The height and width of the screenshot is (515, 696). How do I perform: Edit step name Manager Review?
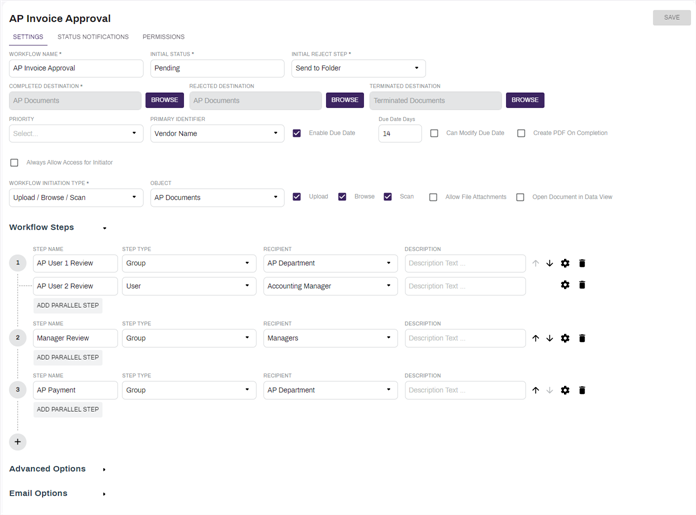click(x=75, y=338)
